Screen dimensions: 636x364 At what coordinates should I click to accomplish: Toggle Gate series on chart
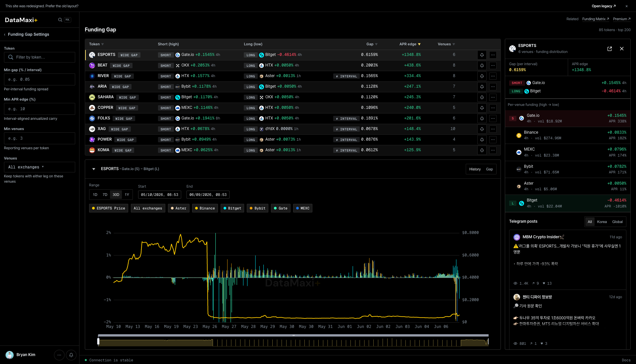[281, 208]
